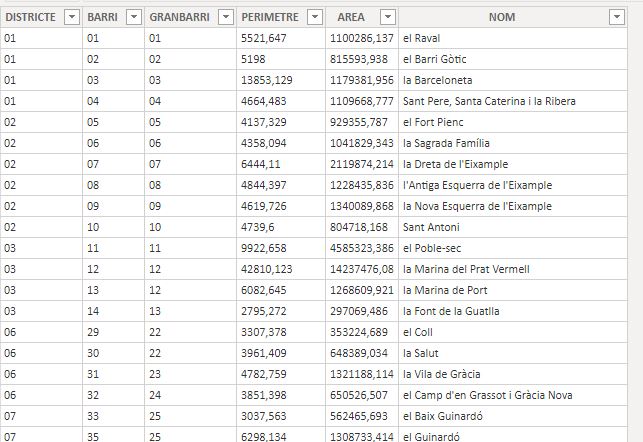Open the BARRI column filter dropdown
This screenshot has width=643, height=442.
pos(134,17)
